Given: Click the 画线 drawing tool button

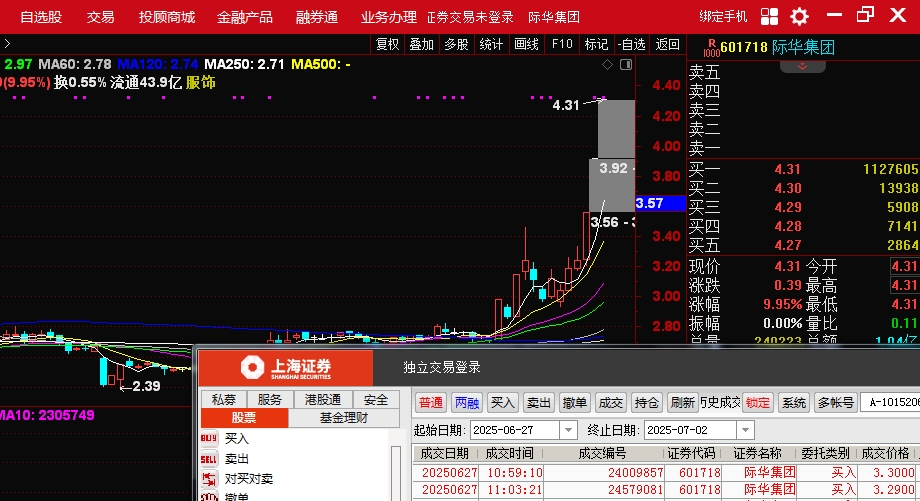Looking at the screenshot, I should click(x=526, y=44).
